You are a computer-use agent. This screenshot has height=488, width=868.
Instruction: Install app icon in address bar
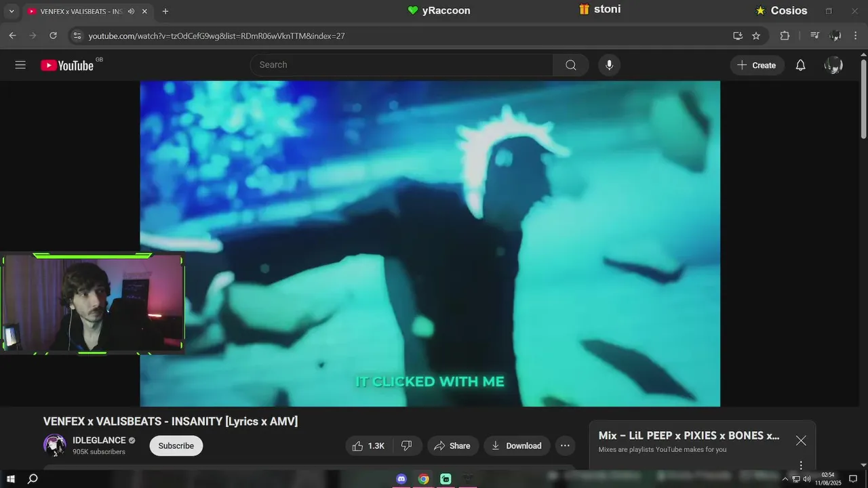[738, 35]
